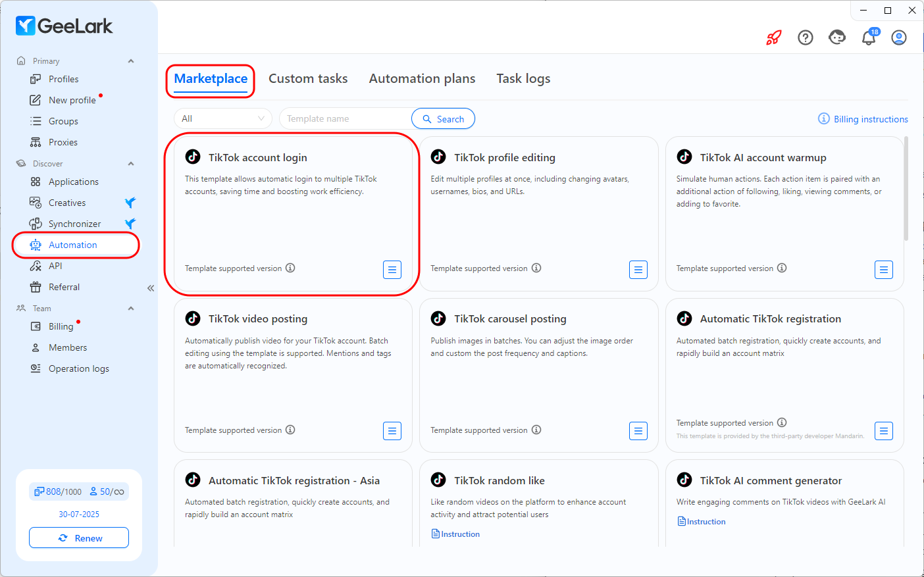Image resolution: width=924 pixels, height=577 pixels.
Task: Open Instruction link on AI comment generator card
Action: pyautogui.click(x=702, y=522)
